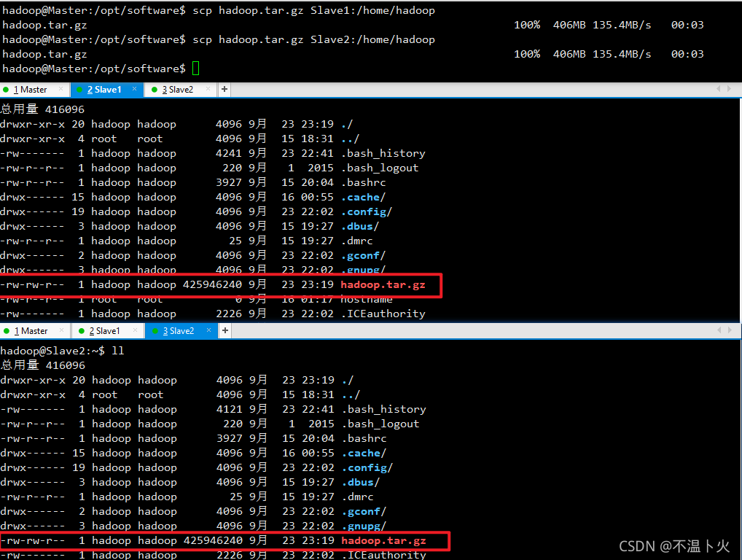Click the scp command targeting Slave2:/home/hadoop
This screenshot has width=742, height=560.
313,40
